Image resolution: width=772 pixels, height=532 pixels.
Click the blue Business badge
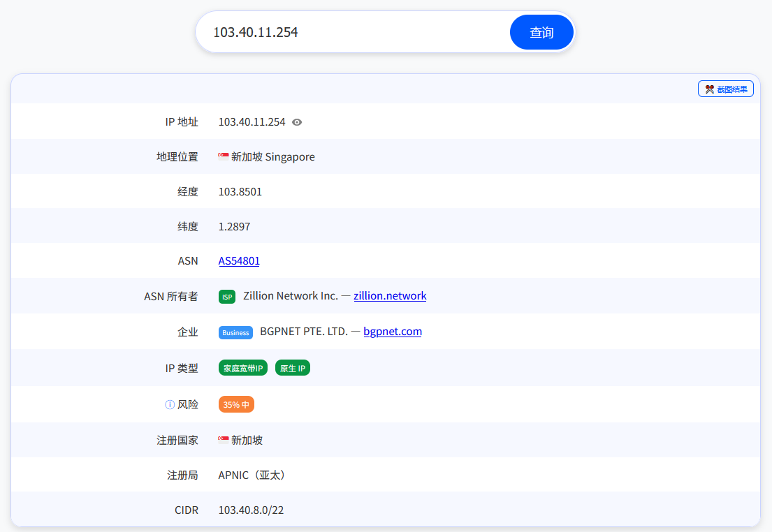235,332
